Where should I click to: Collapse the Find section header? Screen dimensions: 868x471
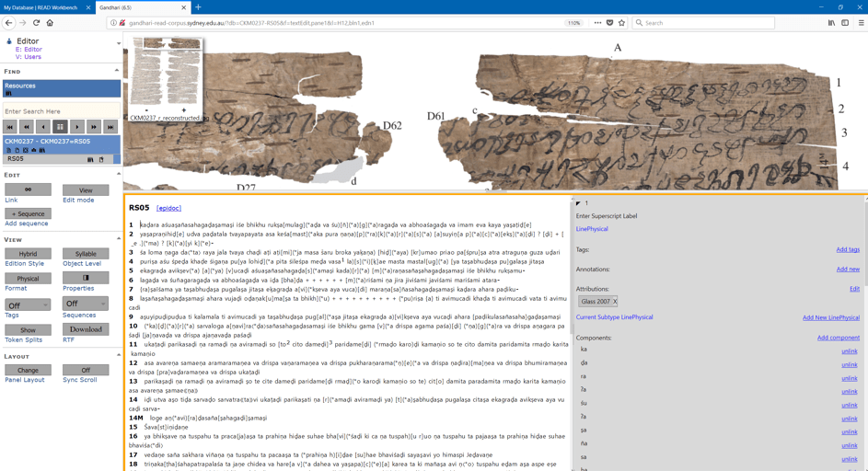pos(116,71)
